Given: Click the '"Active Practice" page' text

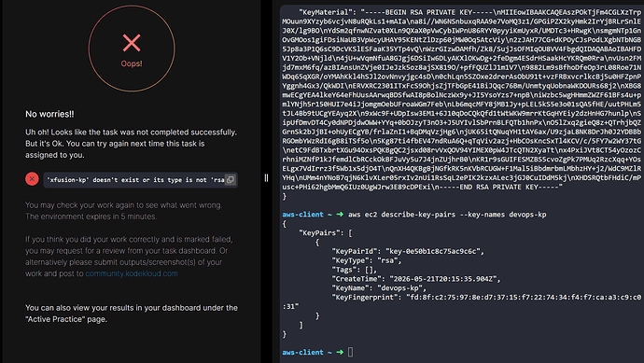Looking at the screenshot, I should click(x=66, y=319).
